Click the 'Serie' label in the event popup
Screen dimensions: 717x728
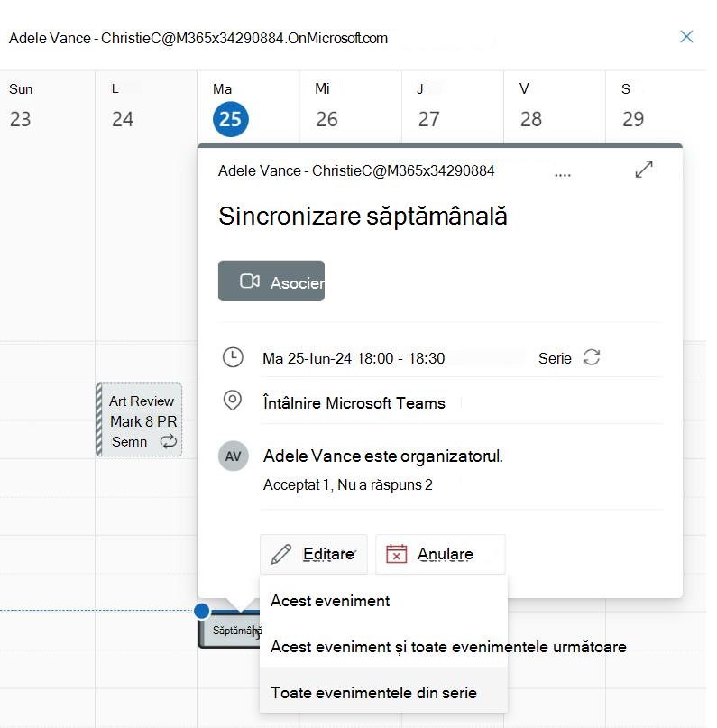(x=555, y=358)
